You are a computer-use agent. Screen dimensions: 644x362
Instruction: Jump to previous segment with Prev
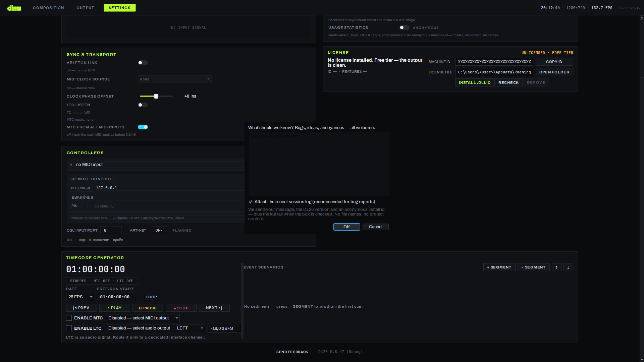pos(82,308)
